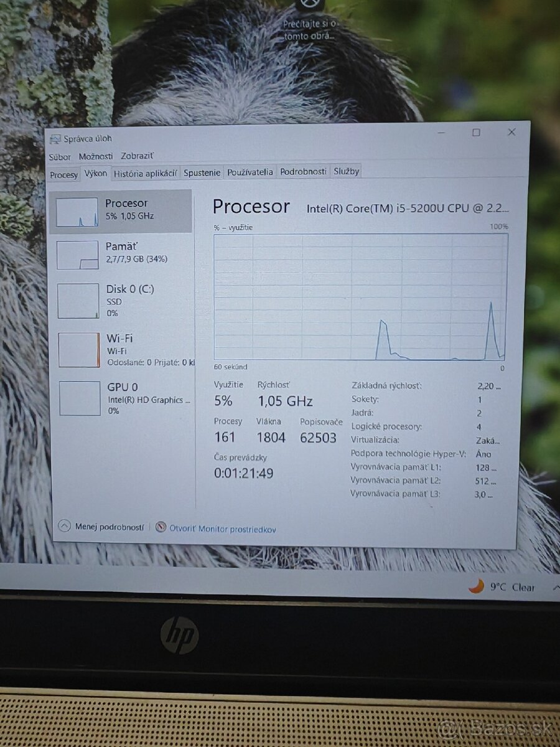Switch to the Podrobnosti tab
Image resolution: width=560 pixels, height=747 pixels.
pyautogui.click(x=303, y=171)
